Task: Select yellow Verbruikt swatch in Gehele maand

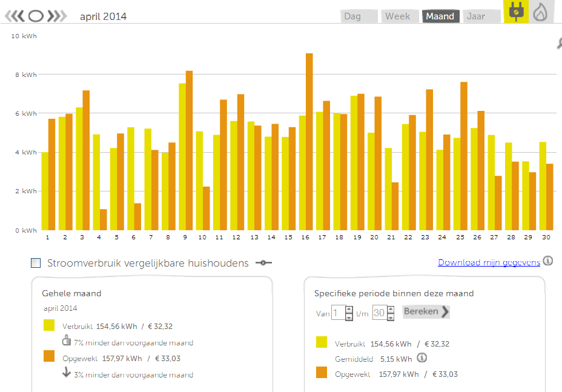Action: pyautogui.click(x=49, y=325)
